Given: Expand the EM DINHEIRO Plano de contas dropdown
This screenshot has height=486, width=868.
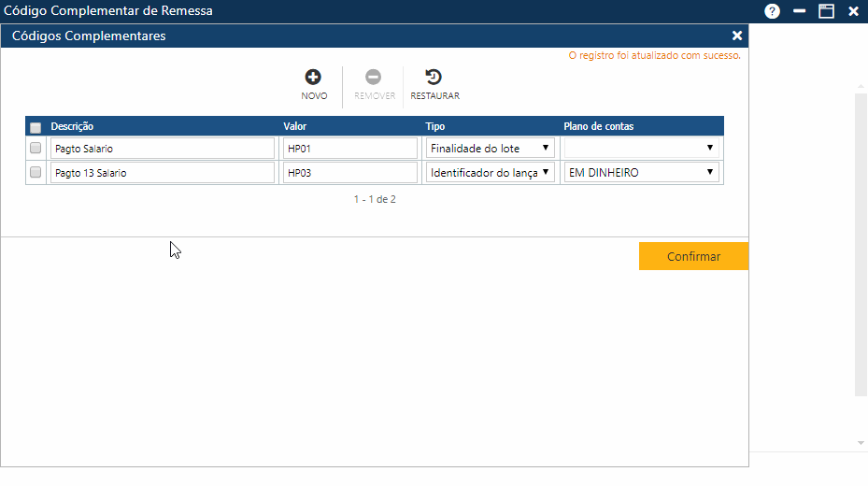Looking at the screenshot, I should coord(641,173).
